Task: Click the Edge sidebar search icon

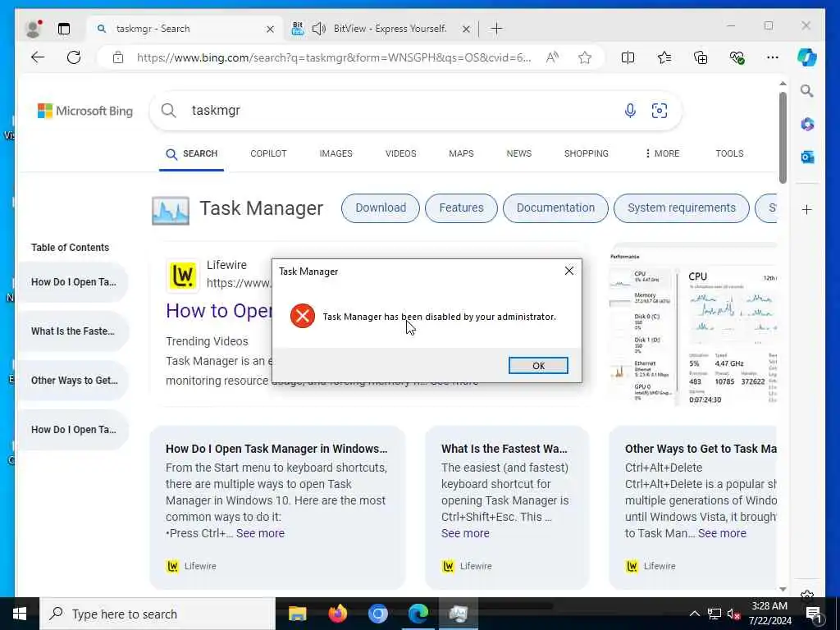Action: (x=807, y=91)
